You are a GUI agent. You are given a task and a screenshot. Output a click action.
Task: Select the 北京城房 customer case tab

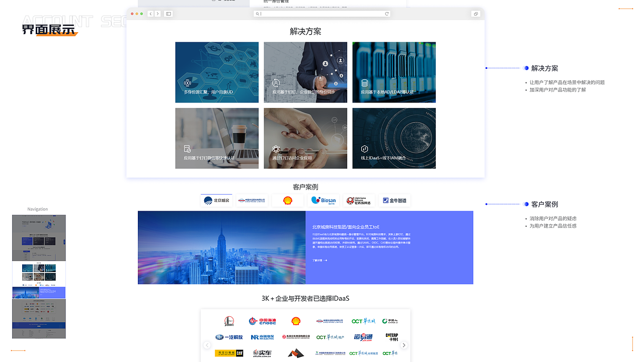point(216,200)
